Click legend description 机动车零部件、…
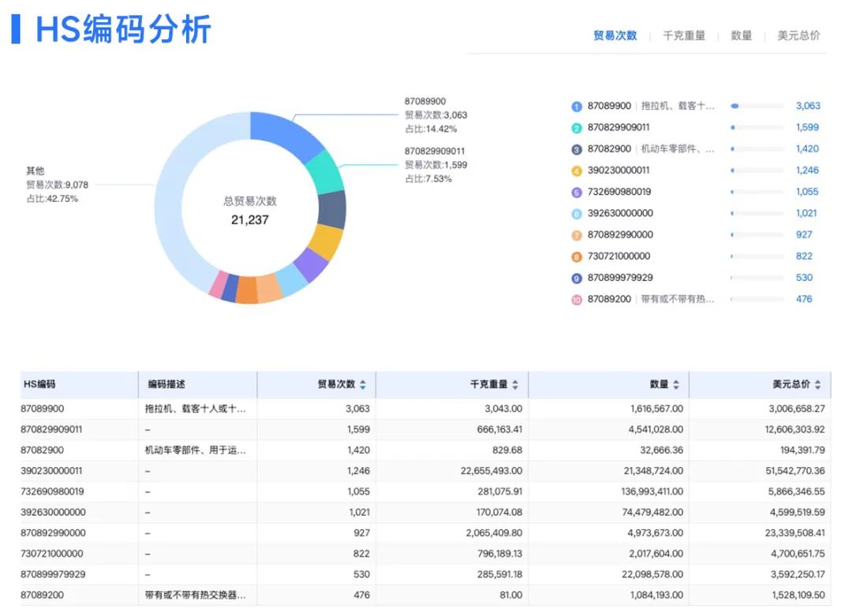Screen dimensions: 852x616 (x=678, y=149)
